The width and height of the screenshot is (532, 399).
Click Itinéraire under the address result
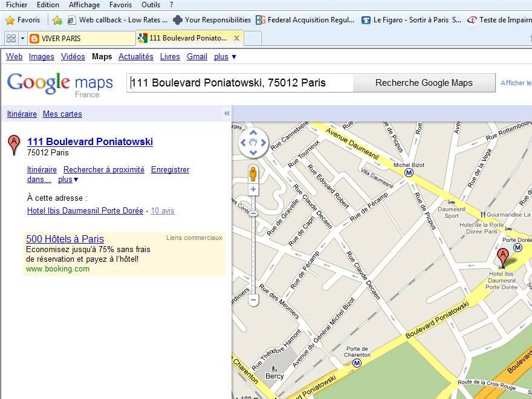42,170
